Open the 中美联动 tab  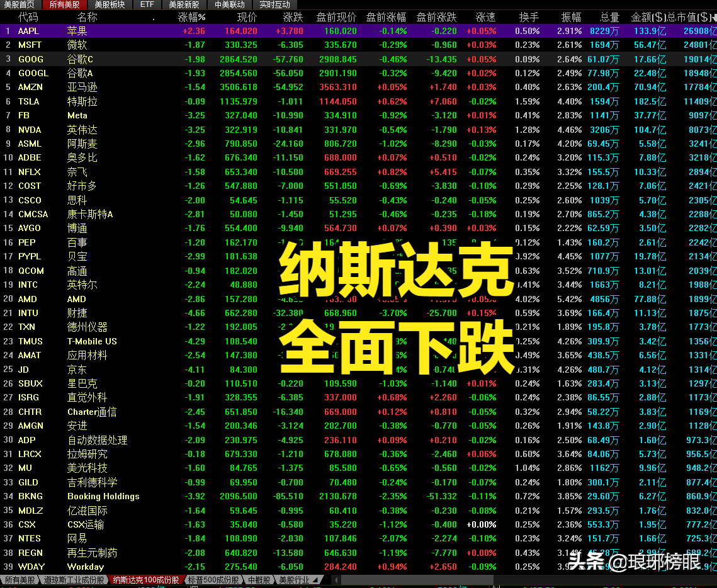pos(230,4)
